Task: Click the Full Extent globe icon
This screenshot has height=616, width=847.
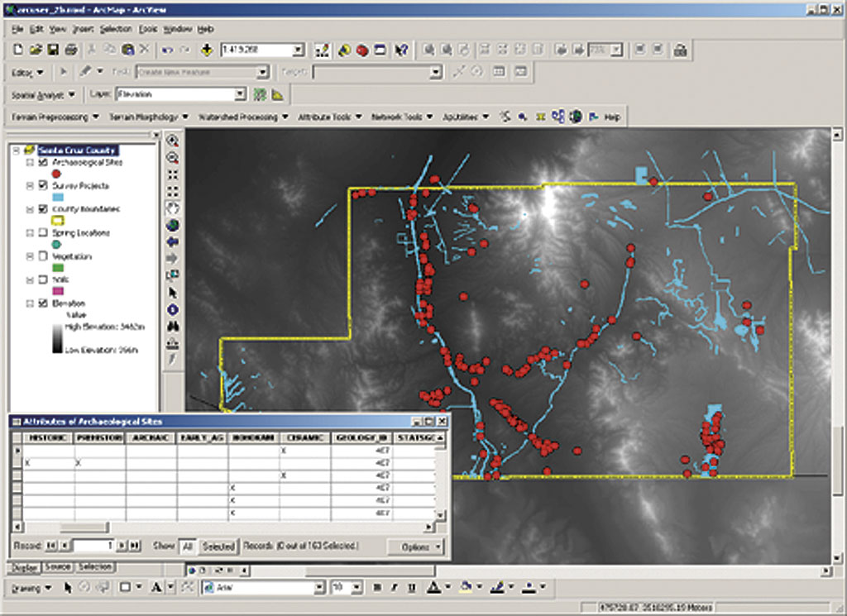Action: tap(173, 224)
